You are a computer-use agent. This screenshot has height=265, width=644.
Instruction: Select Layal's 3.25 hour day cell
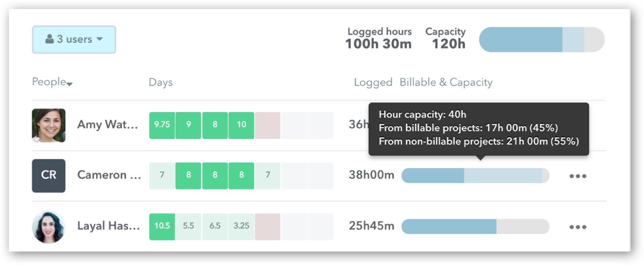point(241,226)
